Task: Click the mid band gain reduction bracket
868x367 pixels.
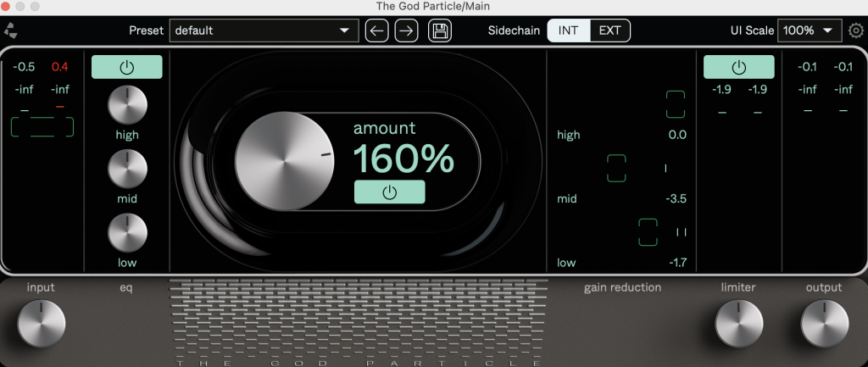Action: (616, 168)
